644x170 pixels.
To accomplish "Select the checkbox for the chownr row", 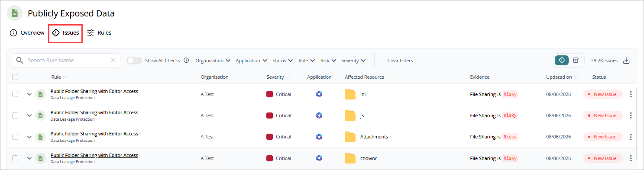I will tap(15, 158).
